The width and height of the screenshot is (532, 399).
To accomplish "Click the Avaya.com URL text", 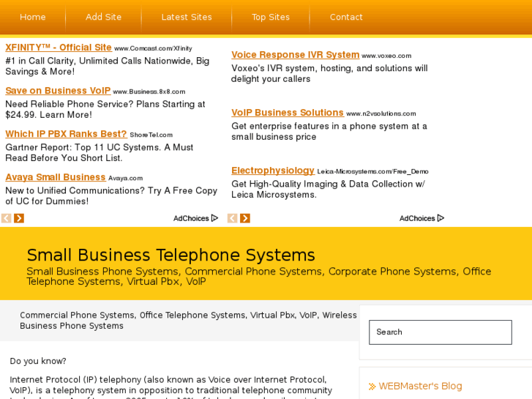I will [126, 179].
